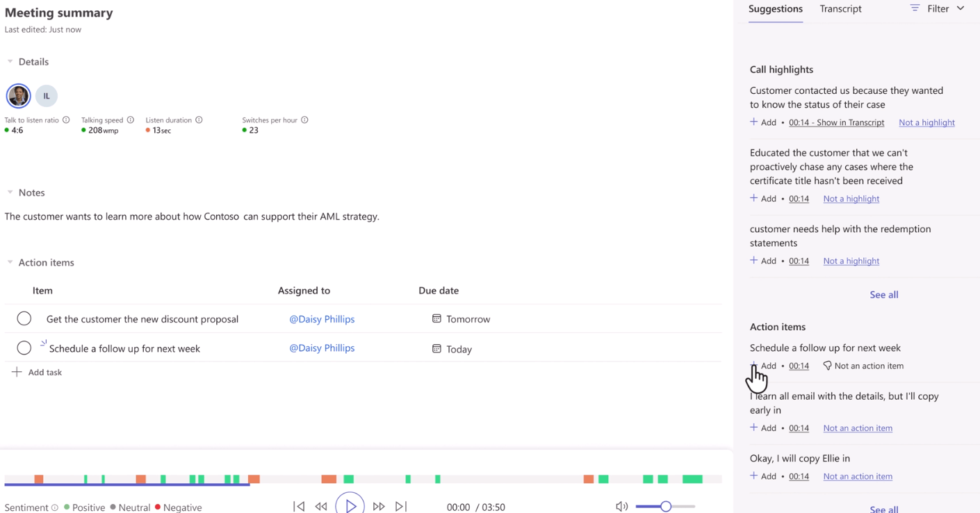The height and width of the screenshot is (513, 980).
Task: Fast forward the call recording
Action: pyautogui.click(x=379, y=507)
